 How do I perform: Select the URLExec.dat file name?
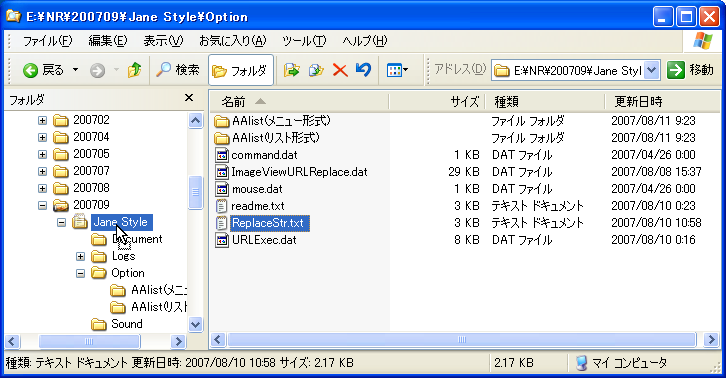[x=264, y=240]
